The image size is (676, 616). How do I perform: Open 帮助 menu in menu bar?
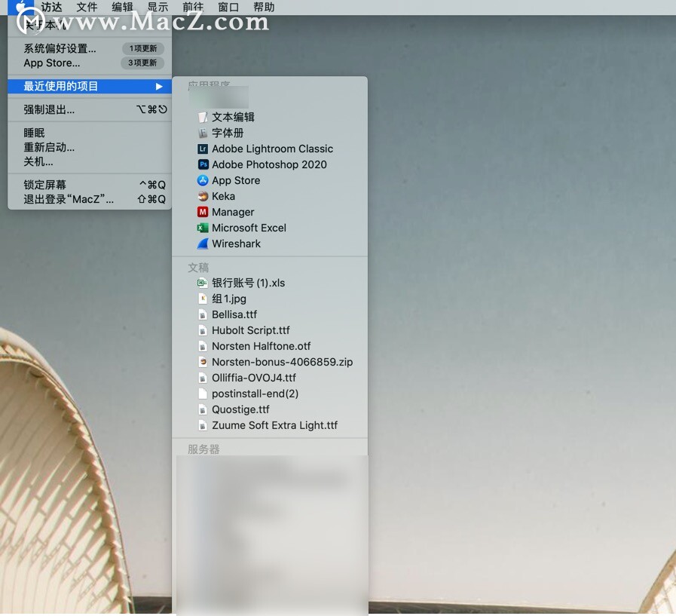(x=264, y=7)
